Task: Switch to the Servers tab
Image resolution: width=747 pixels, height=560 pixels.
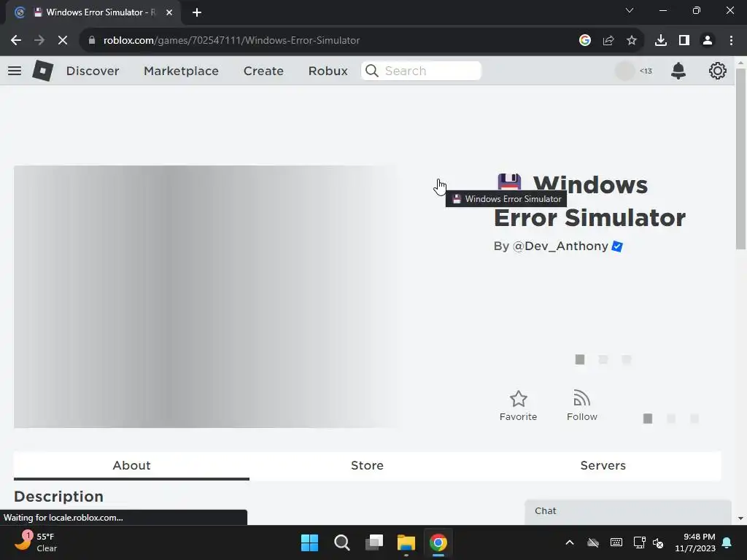Action: click(603, 466)
